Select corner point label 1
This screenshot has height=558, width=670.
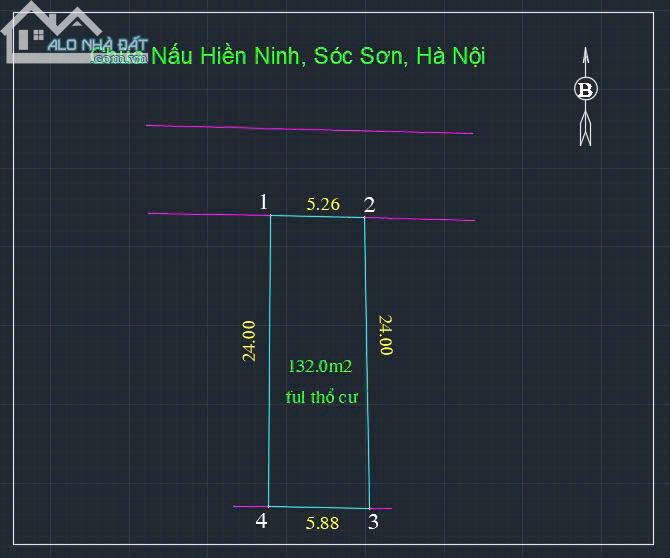coord(263,202)
